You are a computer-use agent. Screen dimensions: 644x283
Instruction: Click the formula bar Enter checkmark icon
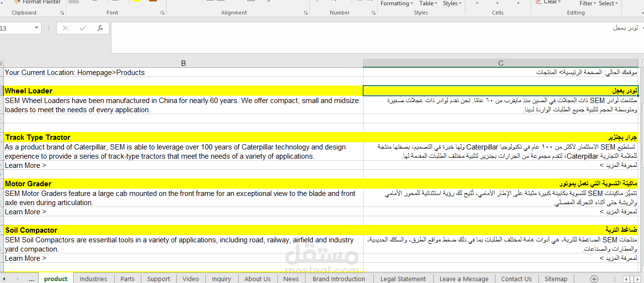pyautogui.click(x=83, y=28)
